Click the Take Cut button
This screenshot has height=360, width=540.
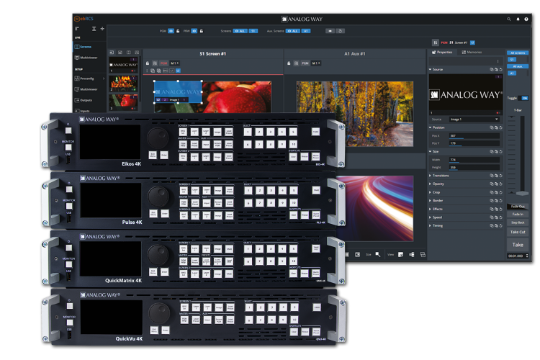[518, 232]
